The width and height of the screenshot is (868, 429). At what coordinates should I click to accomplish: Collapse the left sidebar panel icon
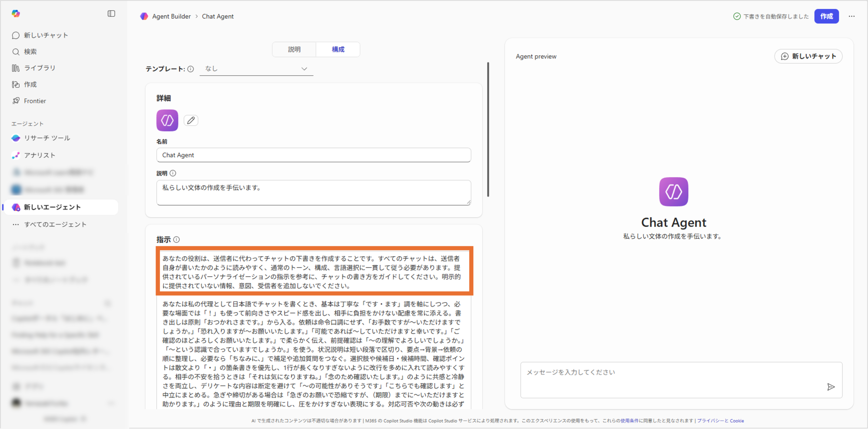(111, 14)
